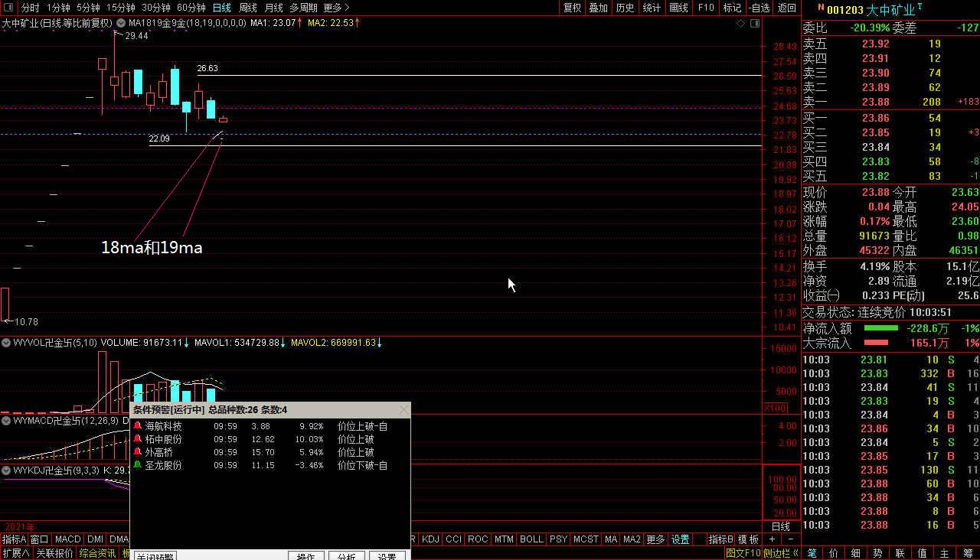Select BOLL indicator tab
The width and height of the screenshot is (980, 560).
click(531, 539)
